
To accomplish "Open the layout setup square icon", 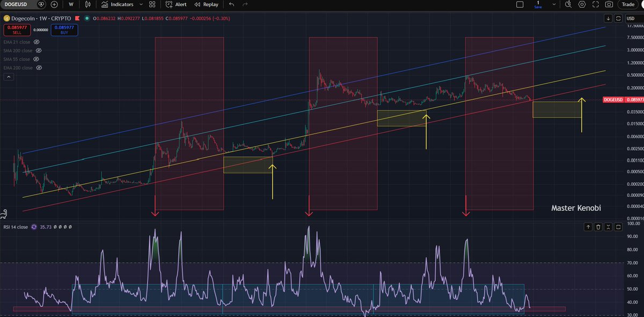I will tap(519, 4).
